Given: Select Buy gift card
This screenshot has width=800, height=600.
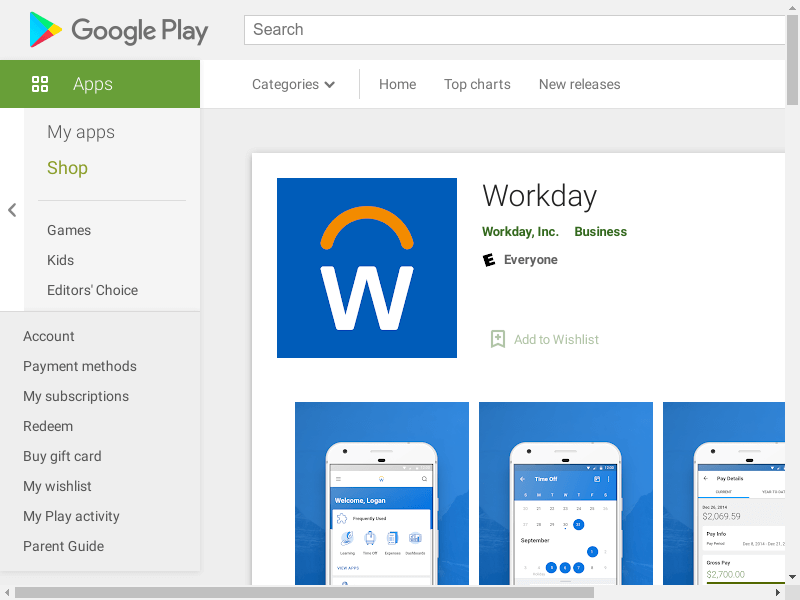Looking at the screenshot, I should (x=62, y=456).
